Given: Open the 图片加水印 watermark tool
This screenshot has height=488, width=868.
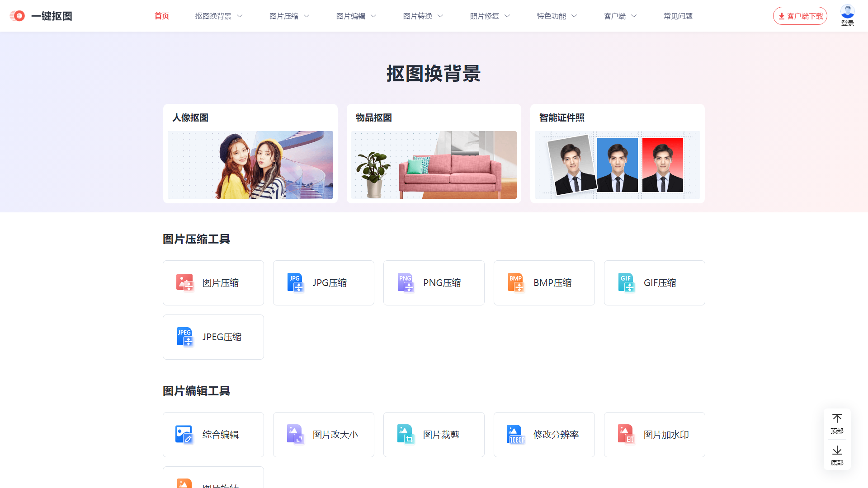Looking at the screenshot, I should (654, 434).
